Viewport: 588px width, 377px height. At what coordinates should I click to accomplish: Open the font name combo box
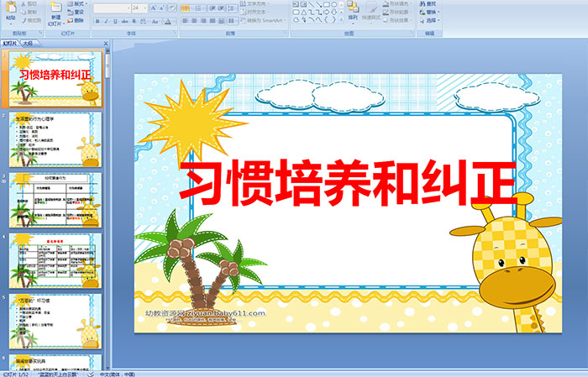tap(112, 8)
